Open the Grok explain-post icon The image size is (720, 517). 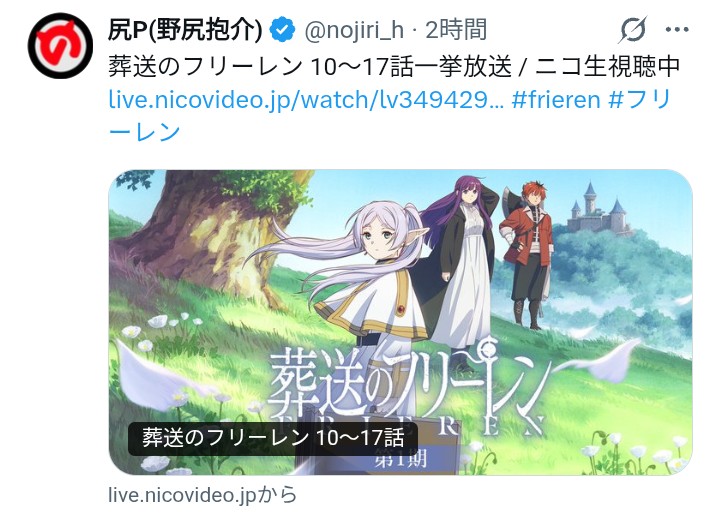click(632, 30)
